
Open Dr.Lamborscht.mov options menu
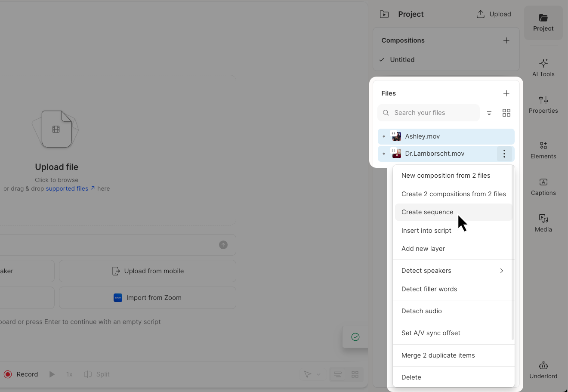point(504,154)
